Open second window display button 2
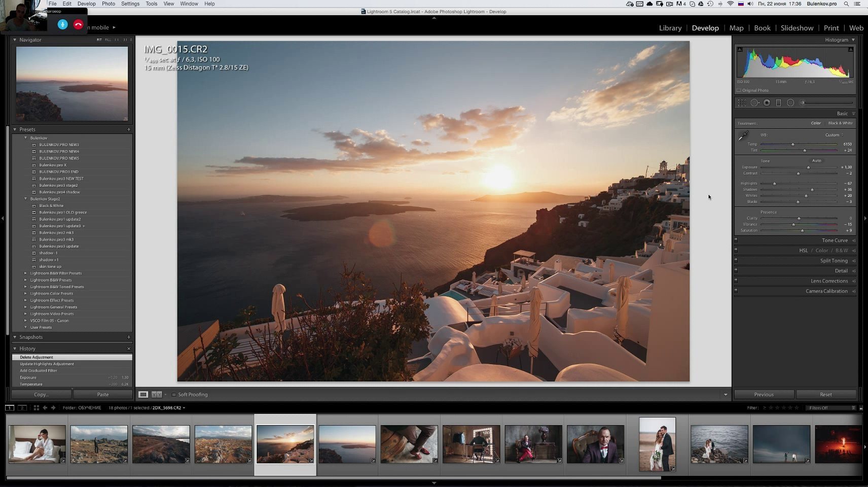The width and height of the screenshot is (868, 487). (22, 408)
